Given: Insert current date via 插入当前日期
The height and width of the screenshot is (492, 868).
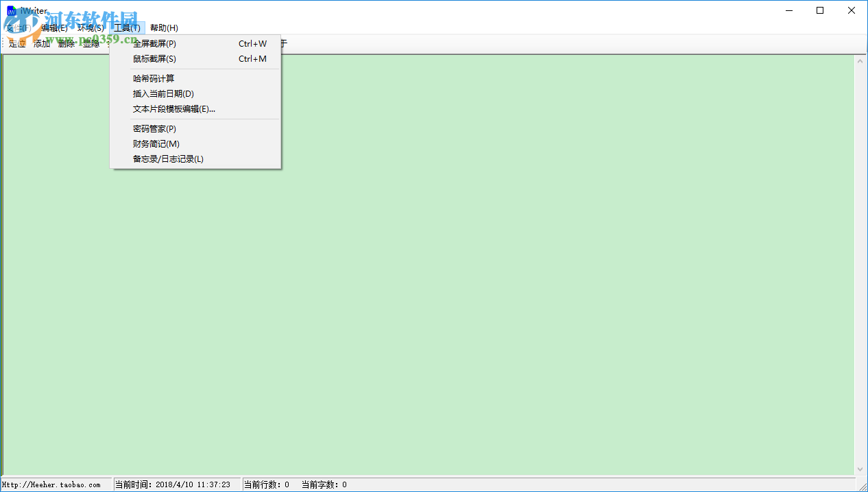Looking at the screenshot, I should [162, 93].
